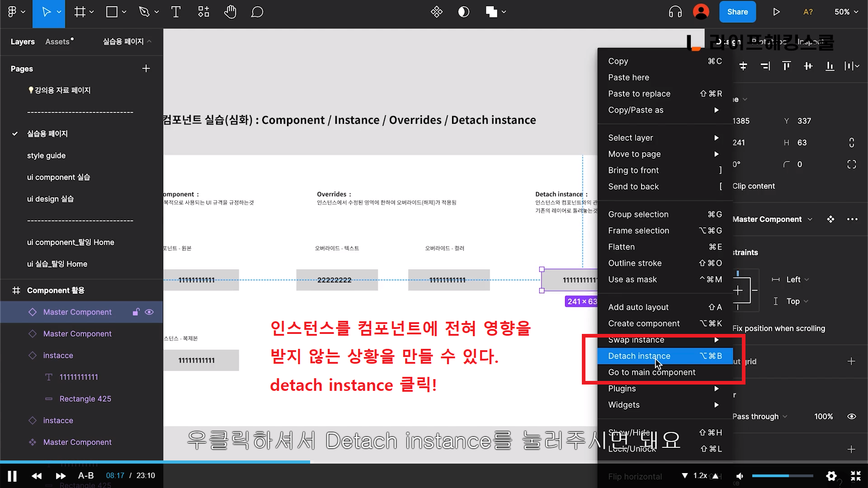The width and height of the screenshot is (868, 488).
Task: Select the Pen tool
Action: point(144,12)
